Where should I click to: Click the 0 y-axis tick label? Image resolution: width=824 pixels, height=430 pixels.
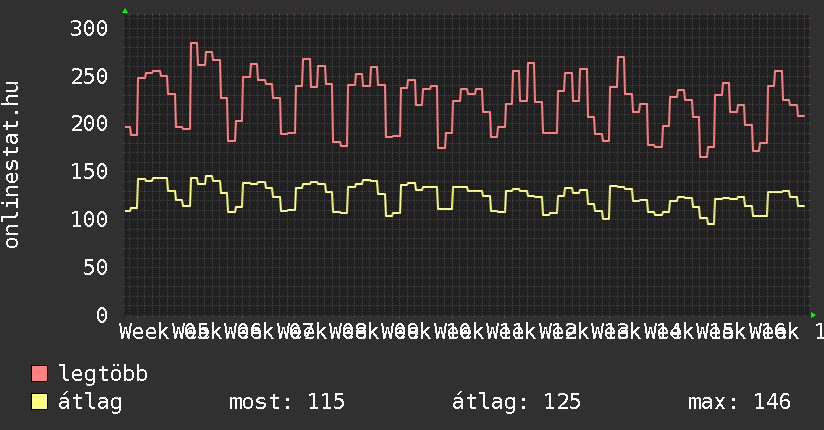click(101, 315)
